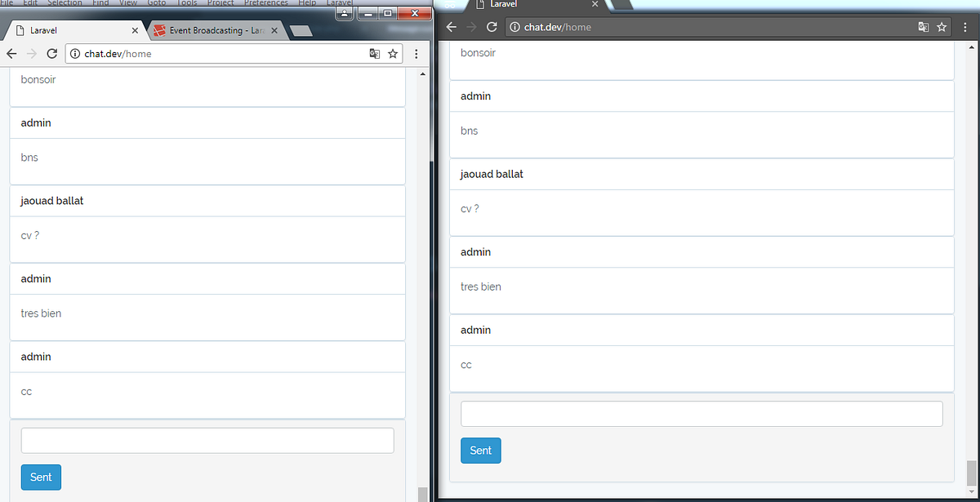
Task: Click 'tres bien' message in left window
Action: pos(41,313)
